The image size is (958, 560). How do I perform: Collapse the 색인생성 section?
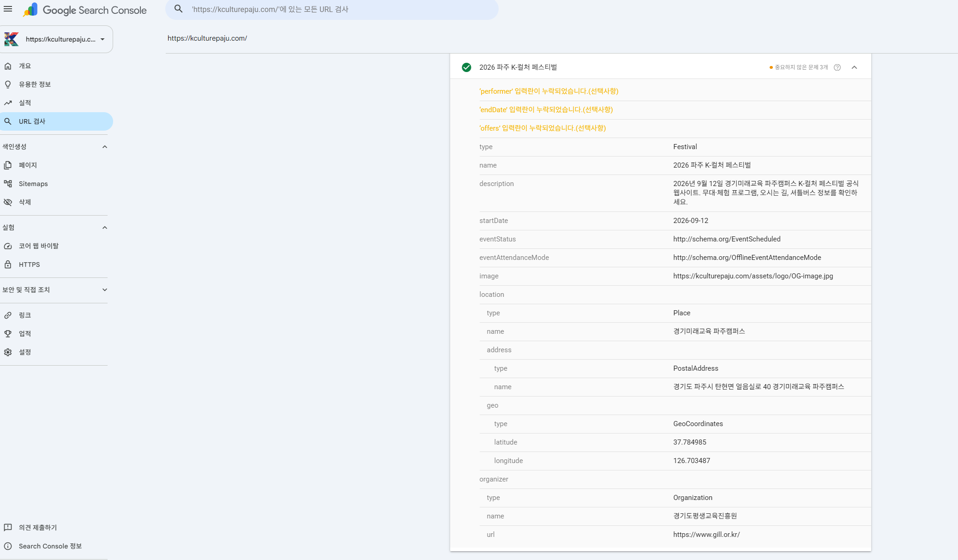pyautogui.click(x=105, y=147)
